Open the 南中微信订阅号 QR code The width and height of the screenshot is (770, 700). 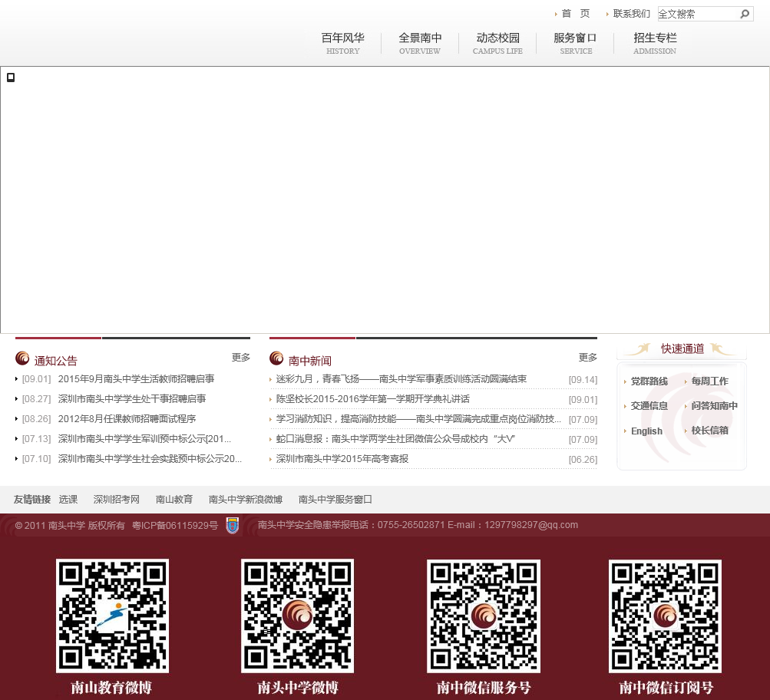point(665,616)
